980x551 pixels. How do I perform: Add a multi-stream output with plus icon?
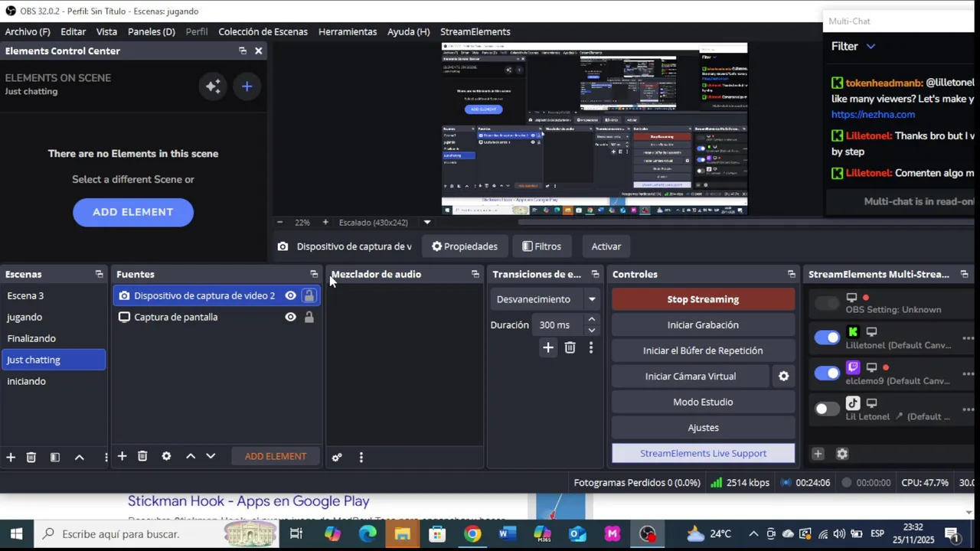[818, 454]
